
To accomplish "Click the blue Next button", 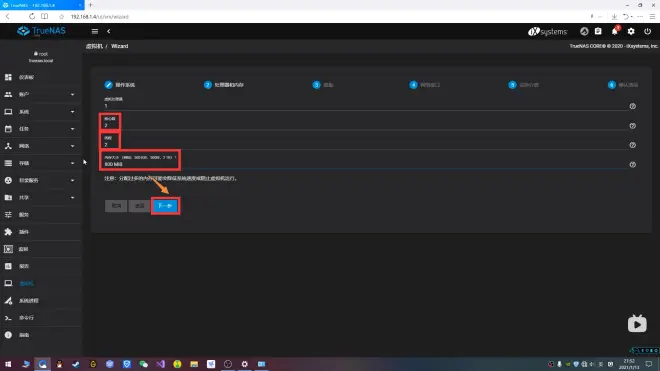I will tap(165, 206).
